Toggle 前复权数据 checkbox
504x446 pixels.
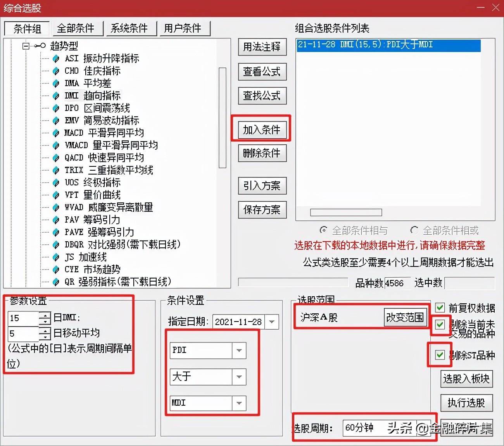pyautogui.click(x=440, y=308)
